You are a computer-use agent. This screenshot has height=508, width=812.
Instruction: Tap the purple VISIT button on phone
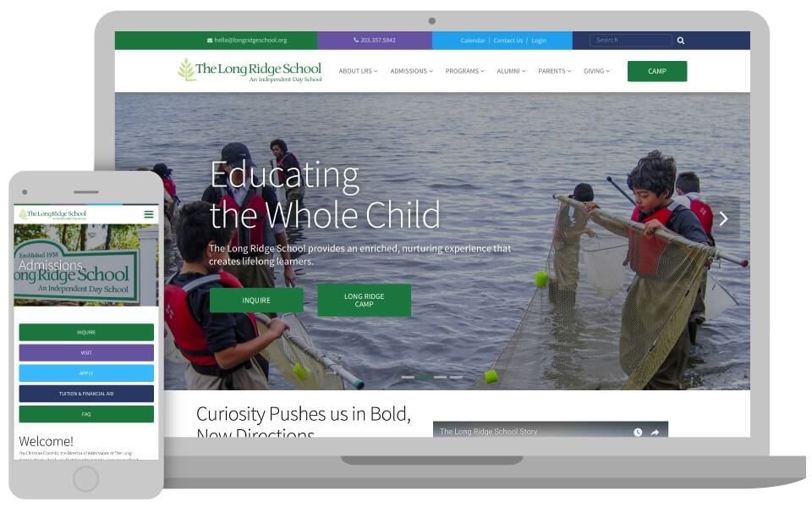pyautogui.click(x=86, y=352)
